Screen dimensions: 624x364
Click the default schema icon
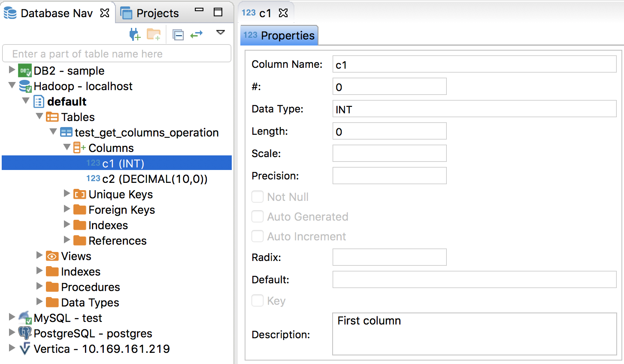39,102
